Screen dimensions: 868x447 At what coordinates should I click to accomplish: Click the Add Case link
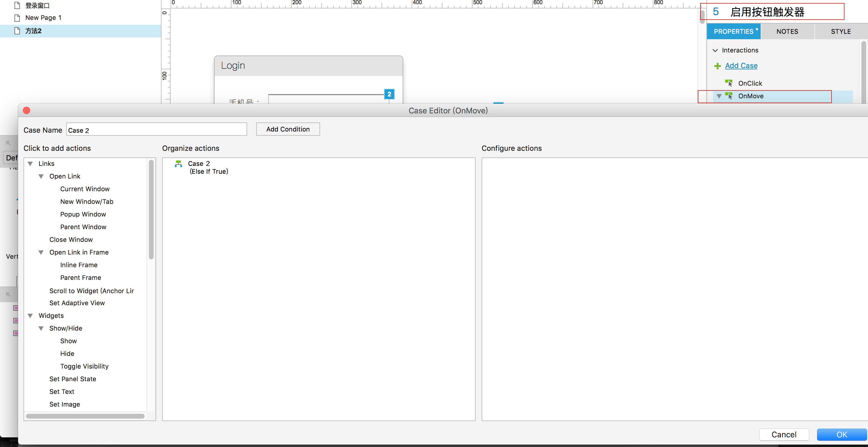click(741, 66)
